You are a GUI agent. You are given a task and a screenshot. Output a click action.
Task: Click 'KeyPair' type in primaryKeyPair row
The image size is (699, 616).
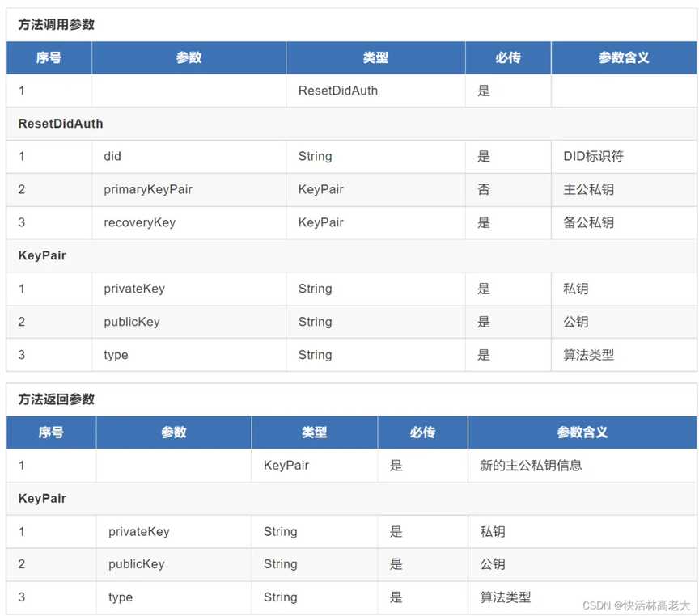(x=321, y=189)
